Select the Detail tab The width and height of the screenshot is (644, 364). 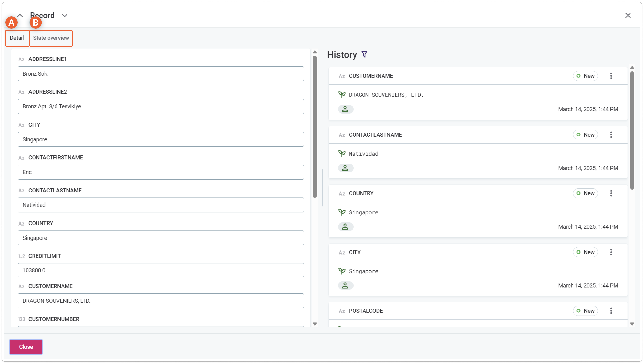17,38
